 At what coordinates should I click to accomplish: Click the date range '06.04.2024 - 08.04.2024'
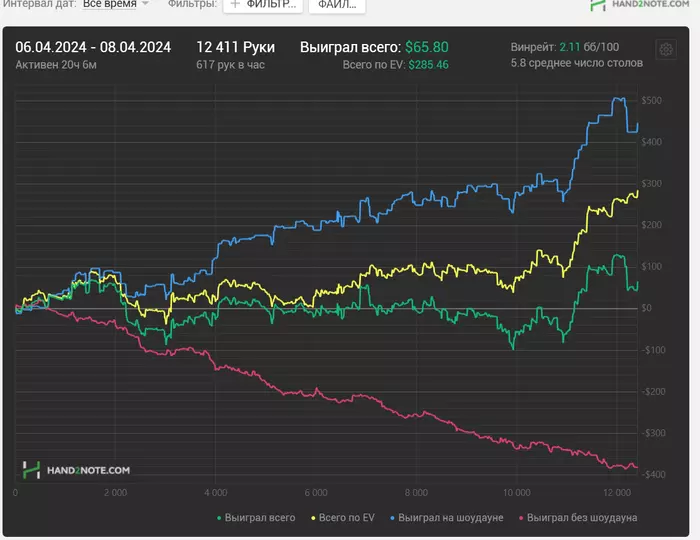tap(93, 47)
